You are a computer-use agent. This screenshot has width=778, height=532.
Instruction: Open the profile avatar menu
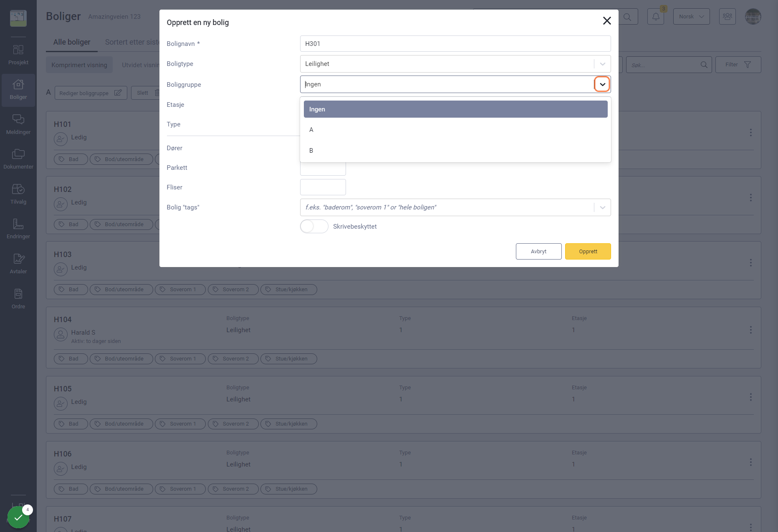coord(753,17)
